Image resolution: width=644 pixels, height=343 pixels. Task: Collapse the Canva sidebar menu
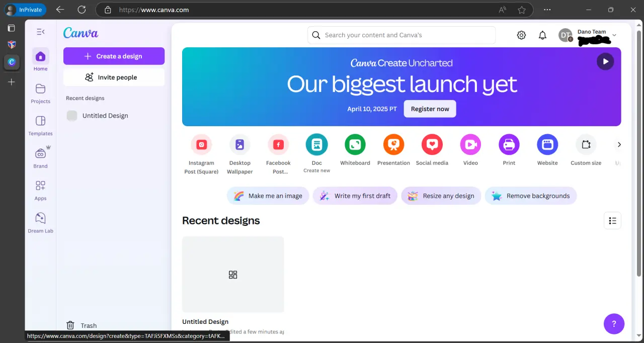tap(41, 32)
